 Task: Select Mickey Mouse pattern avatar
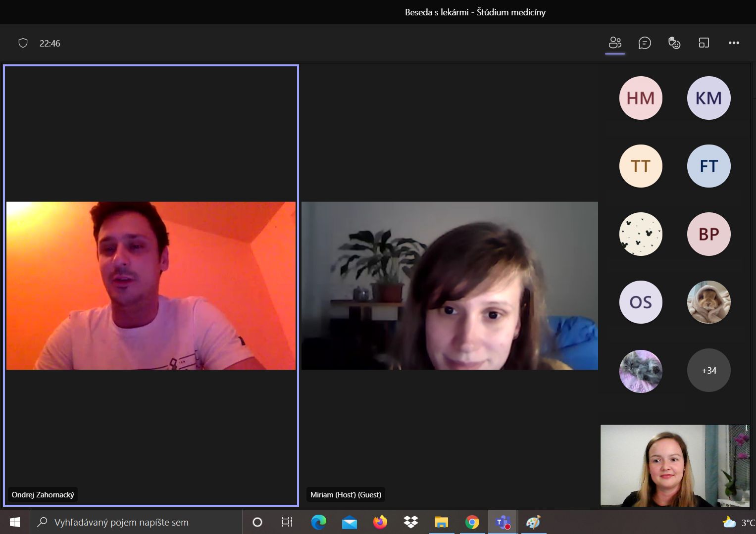641,234
